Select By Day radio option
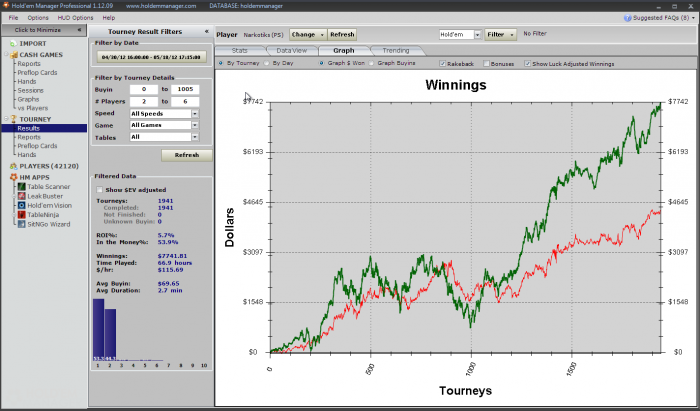Viewport: 700px width, 411px height. [x=267, y=63]
